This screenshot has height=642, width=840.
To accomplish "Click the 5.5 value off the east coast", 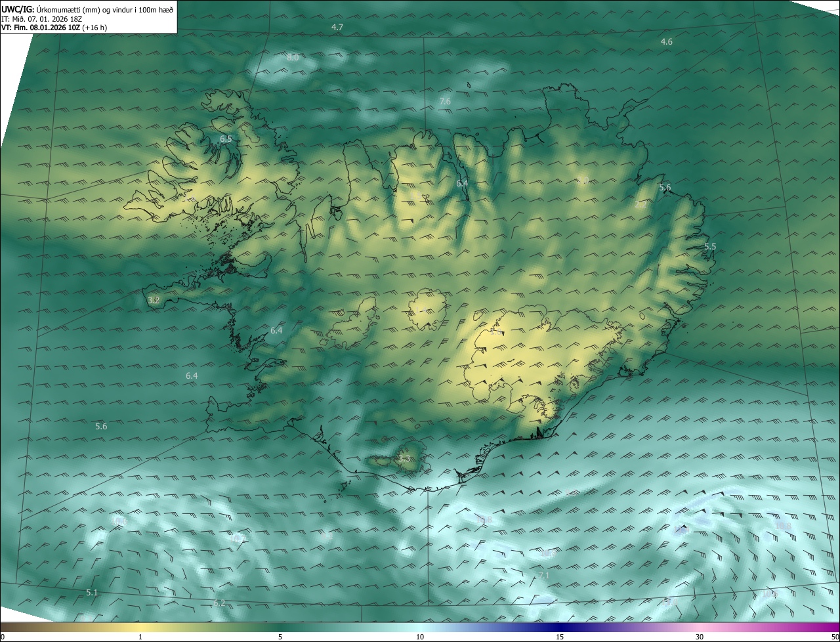I will pyautogui.click(x=710, y=247).
